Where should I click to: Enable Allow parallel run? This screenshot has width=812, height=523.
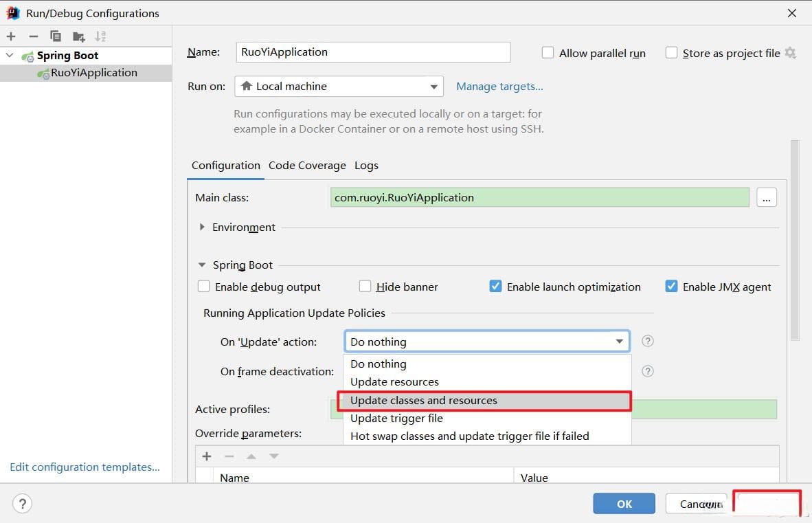(548, 53)
